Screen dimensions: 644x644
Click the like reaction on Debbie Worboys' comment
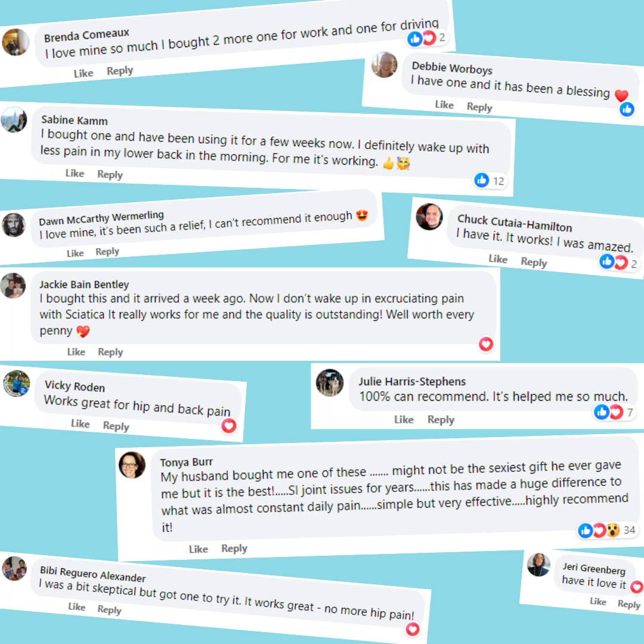click(x=627, y=109)
